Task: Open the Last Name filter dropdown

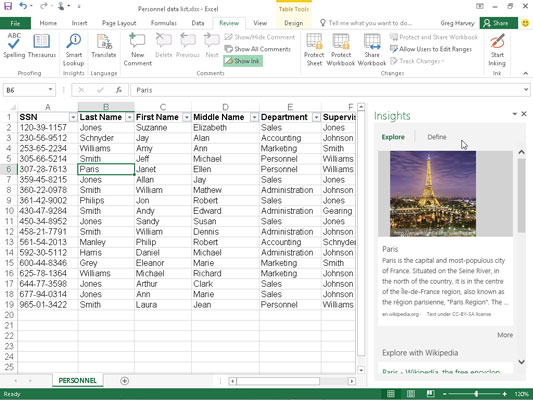Action: (129, 117)
